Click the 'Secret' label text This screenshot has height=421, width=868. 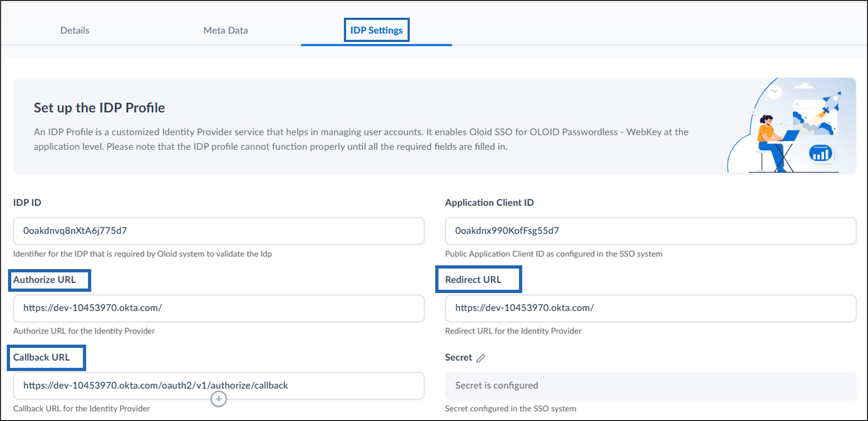point(458,357)
